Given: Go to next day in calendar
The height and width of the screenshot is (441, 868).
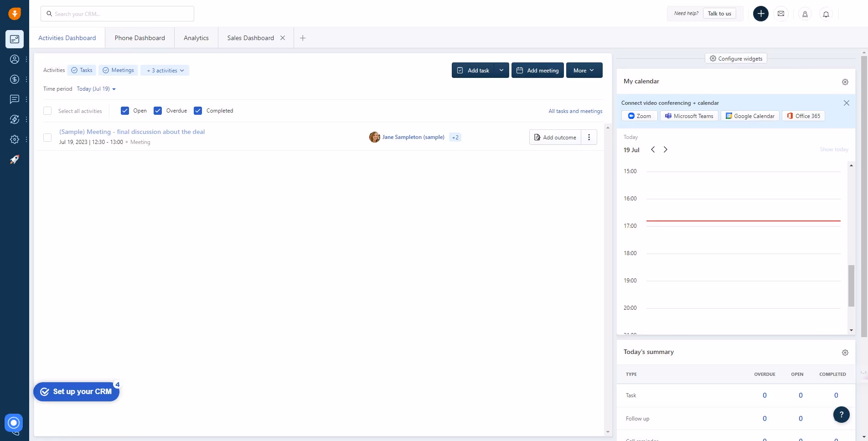Looking at the screenshot, I should (666, 149).
